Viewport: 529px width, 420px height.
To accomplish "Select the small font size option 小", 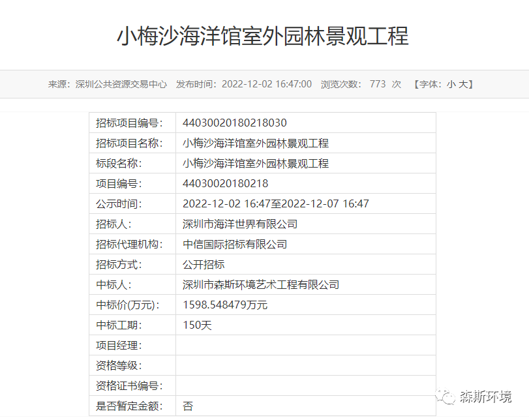I will (451, 84).
